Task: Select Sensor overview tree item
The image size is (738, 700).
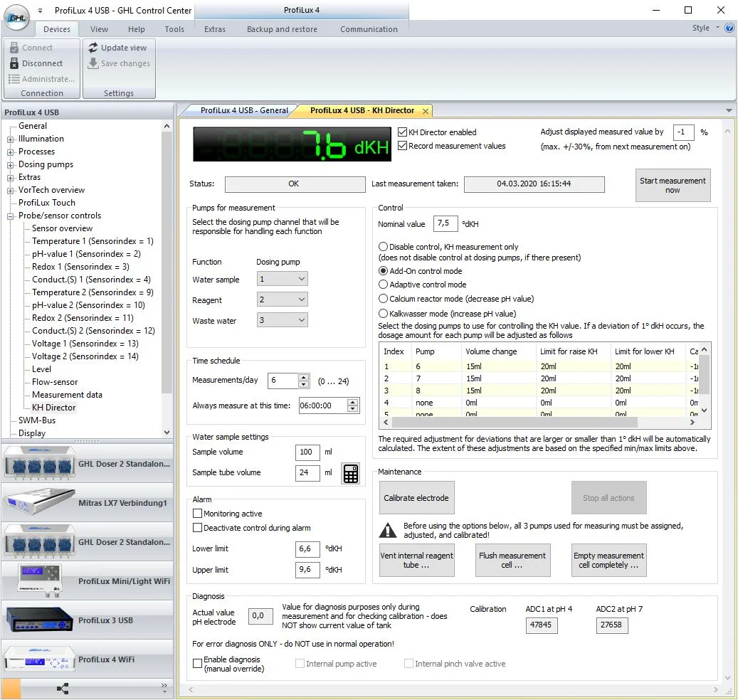Action: 62,228
